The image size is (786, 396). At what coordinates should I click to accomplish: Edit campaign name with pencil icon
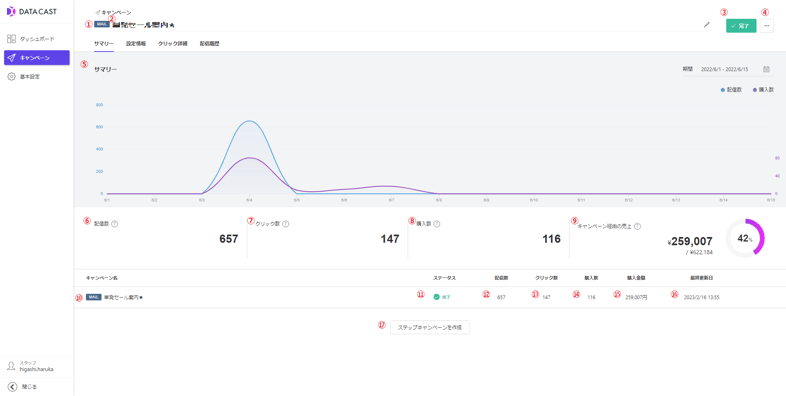tap(707, 25)
